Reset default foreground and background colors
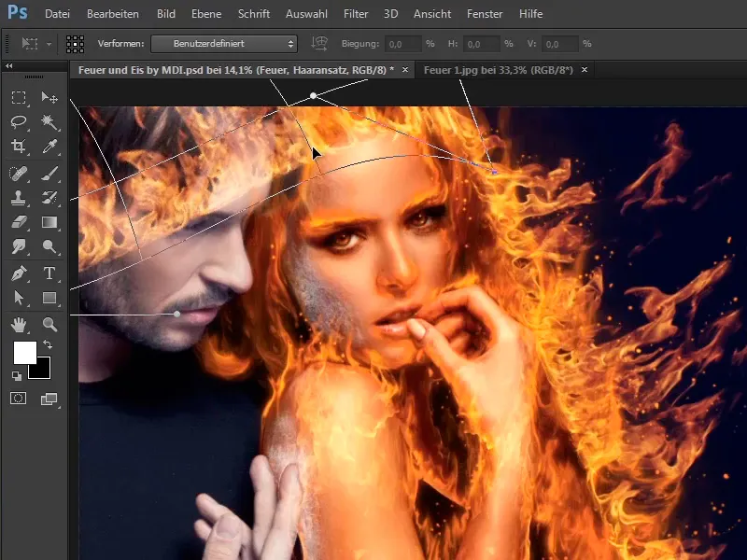The height and width of the screenshot is (560, 747). pyautogui.click(x=17, y=376)
